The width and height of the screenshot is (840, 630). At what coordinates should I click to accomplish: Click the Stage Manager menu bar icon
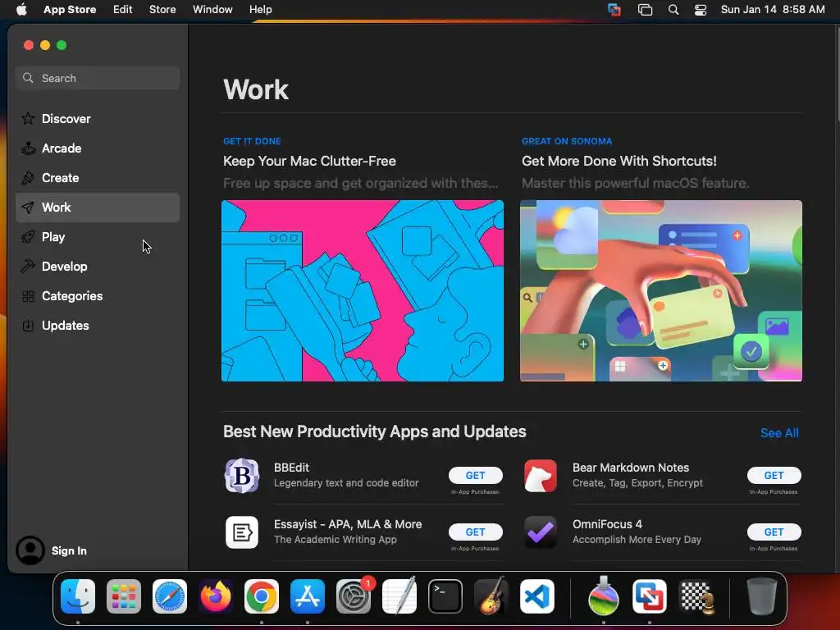pos(645,10)
